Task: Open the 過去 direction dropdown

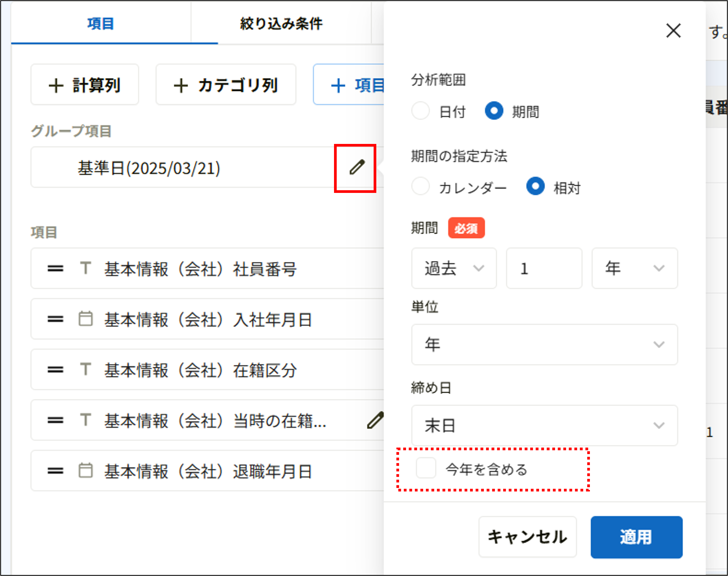Action: pos(453,268)
